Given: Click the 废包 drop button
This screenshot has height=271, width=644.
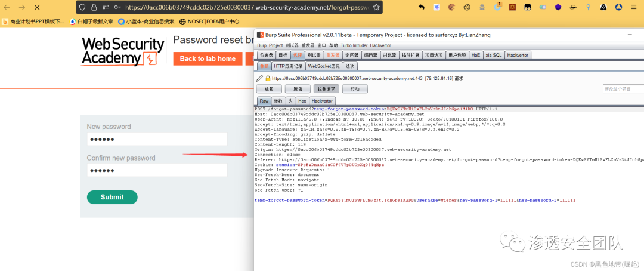Looking at the screenshot, I should (x=298, y=88).
